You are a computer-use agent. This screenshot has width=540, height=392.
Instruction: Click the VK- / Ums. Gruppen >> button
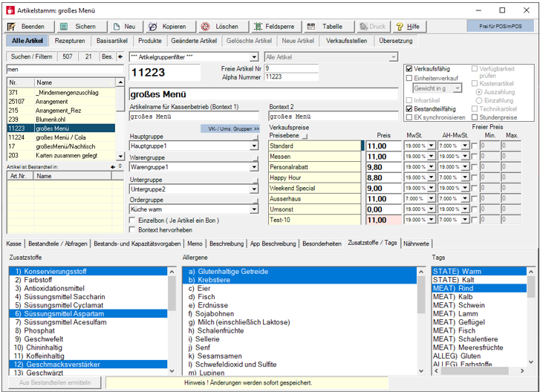(230, 128)
